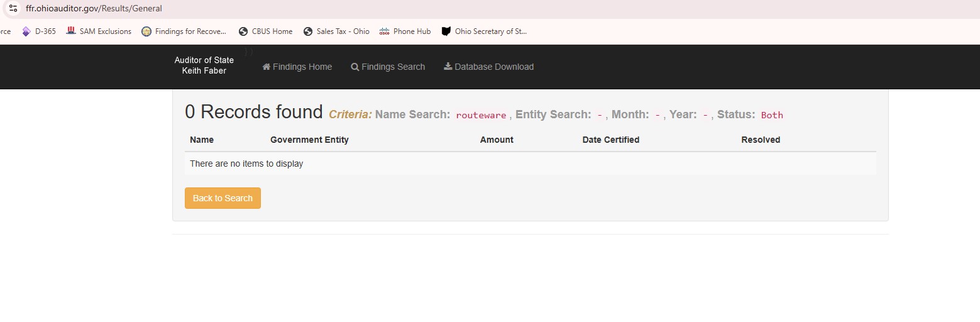The width and height of the screenshot is (980, 322).
Task: Open the Findings for Recovery bookmark
Action: point(184,31)
